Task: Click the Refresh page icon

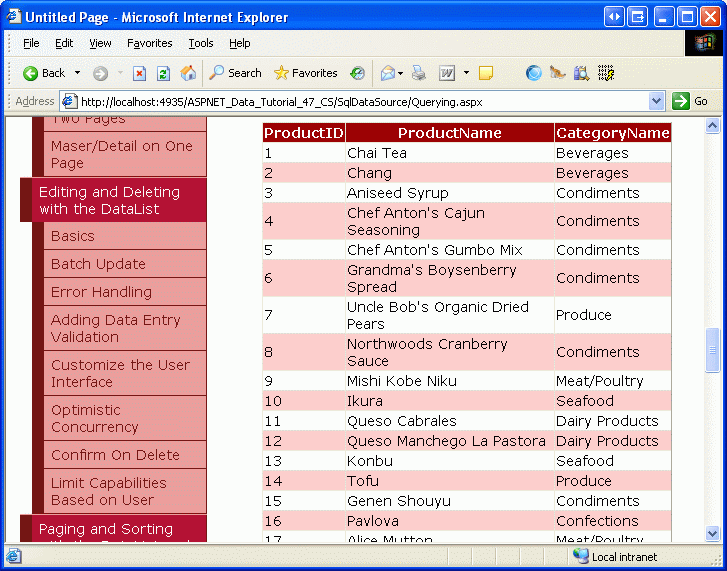Action: 163,73
